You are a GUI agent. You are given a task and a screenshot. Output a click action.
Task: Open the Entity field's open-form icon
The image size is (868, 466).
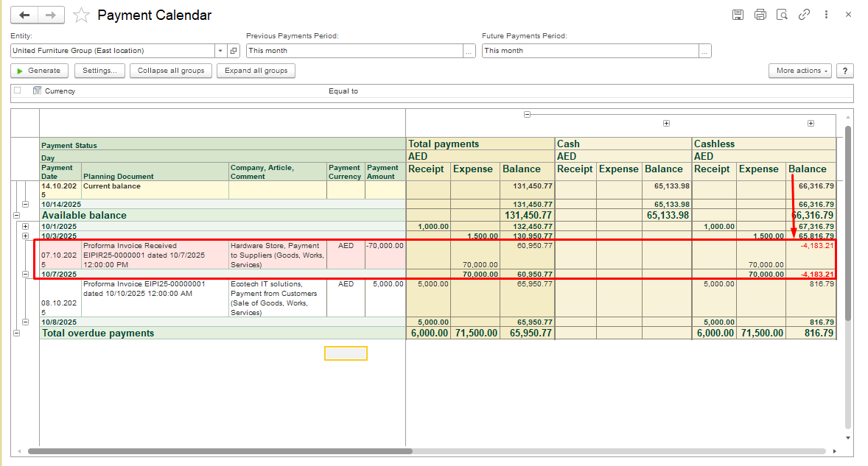tap(234, 51)
